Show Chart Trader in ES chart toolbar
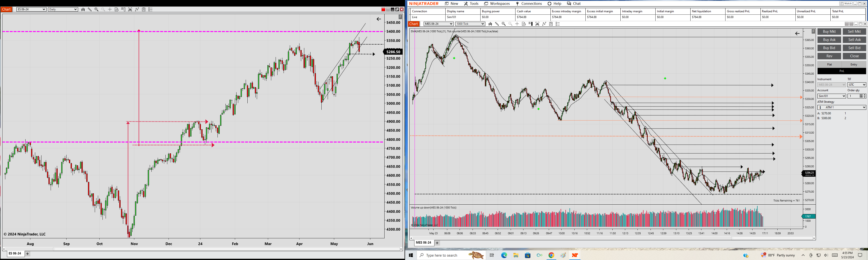This screenshot has height=260, width=868. click(x=123, y=9)
